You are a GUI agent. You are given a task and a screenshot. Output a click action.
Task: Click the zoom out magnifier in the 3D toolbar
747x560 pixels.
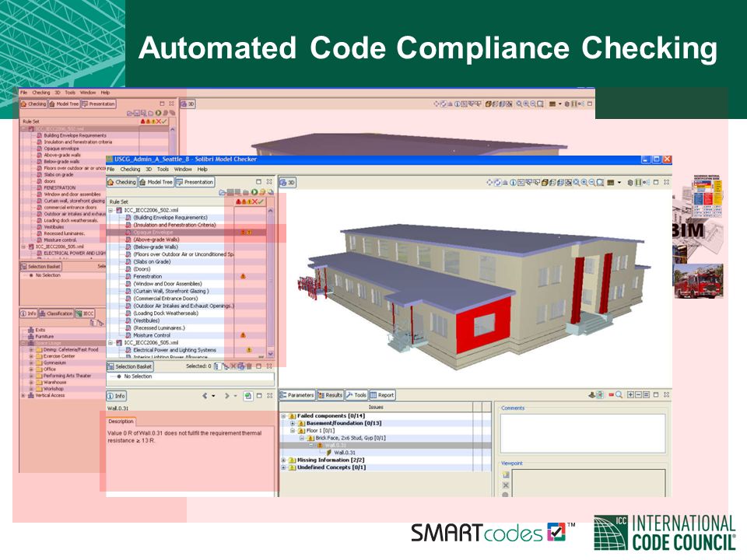[592, 182]
